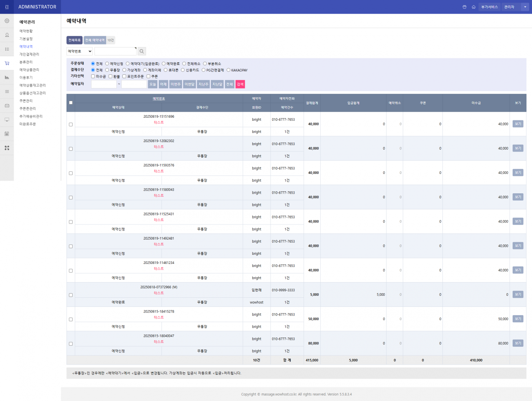Expand the 관리자 dropdown arrow
This screenshot has height=401, width=532.
(525, 7)
